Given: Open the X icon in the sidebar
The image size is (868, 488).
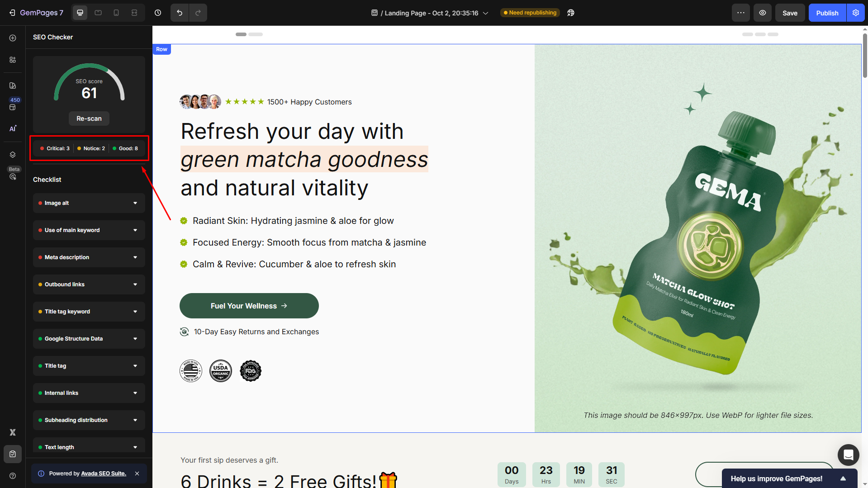Looking at the screenshot, I should (13, 432).
